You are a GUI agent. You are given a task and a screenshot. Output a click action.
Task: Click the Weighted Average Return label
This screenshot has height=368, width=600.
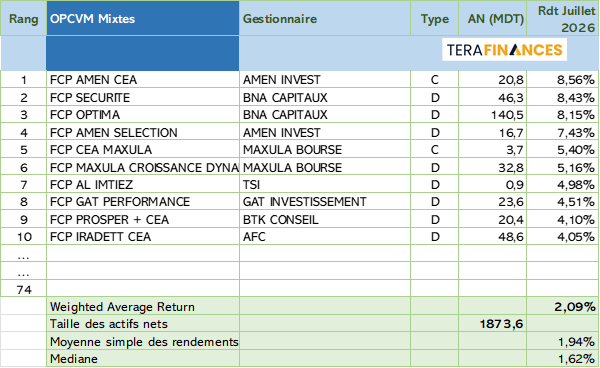(122, 307)
